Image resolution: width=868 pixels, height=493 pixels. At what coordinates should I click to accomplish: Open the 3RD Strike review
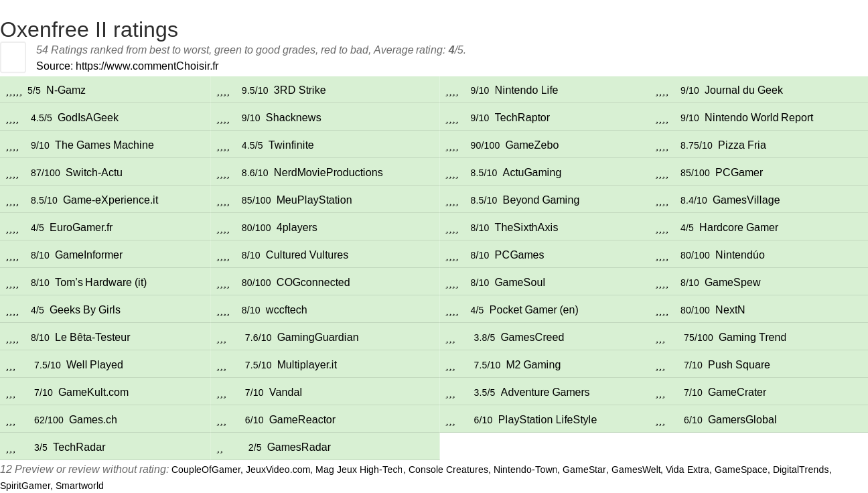coord(299,90)
